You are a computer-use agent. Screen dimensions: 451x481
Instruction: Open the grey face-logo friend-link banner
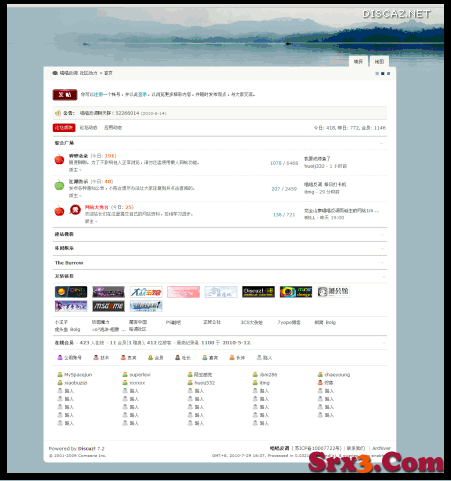click(x=333, y=292)
